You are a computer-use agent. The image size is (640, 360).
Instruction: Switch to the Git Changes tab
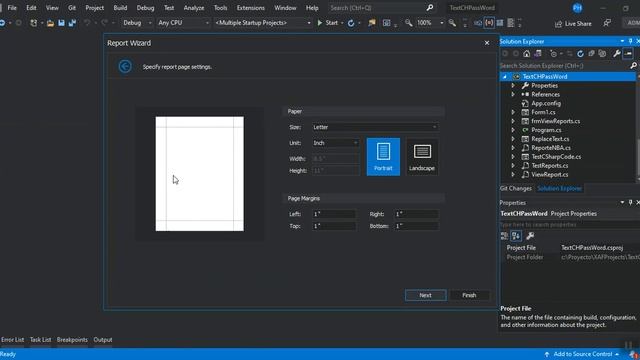[x=516, y=188]
